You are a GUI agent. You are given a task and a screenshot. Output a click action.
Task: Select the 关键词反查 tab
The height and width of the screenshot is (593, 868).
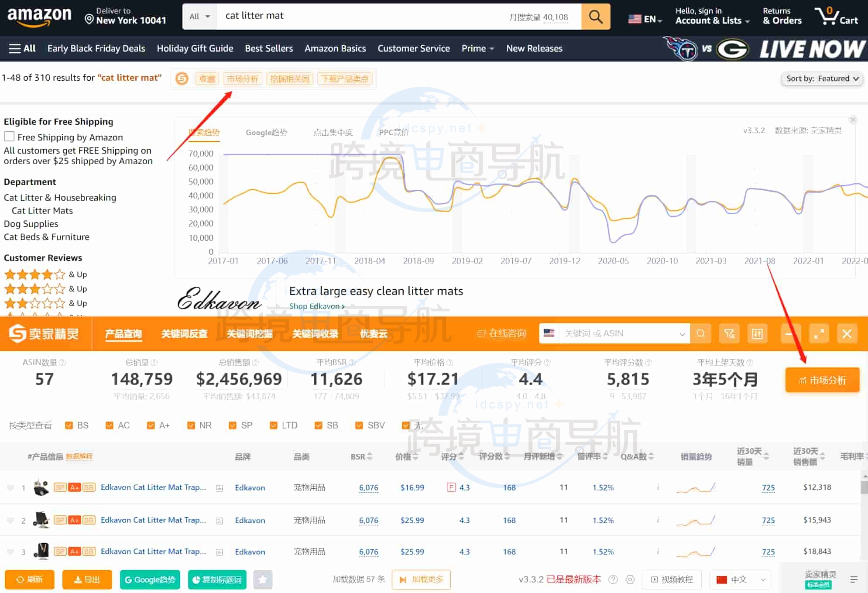[x=184, y=334]
